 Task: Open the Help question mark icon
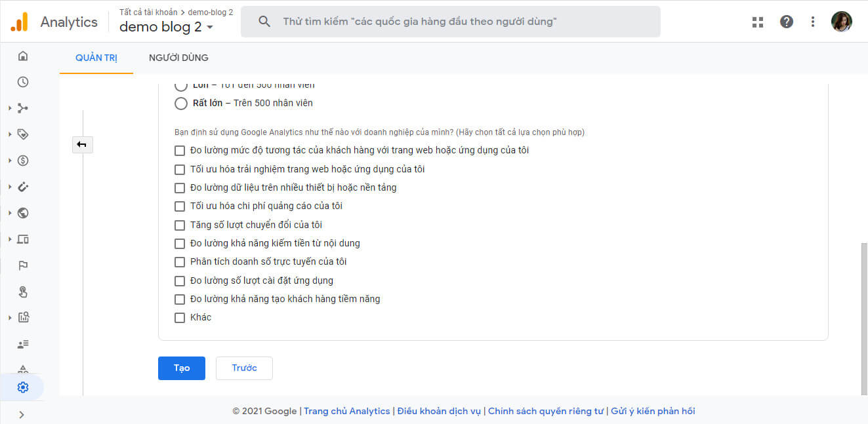tap(787, 22)
